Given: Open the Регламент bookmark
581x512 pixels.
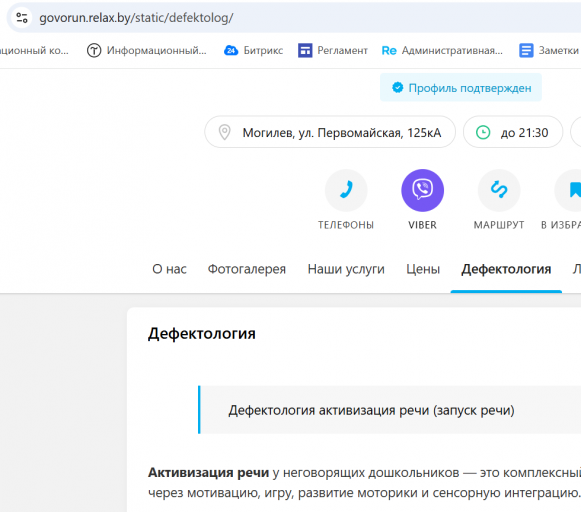Looking at the screenshot, I should (x=333, y=50).
